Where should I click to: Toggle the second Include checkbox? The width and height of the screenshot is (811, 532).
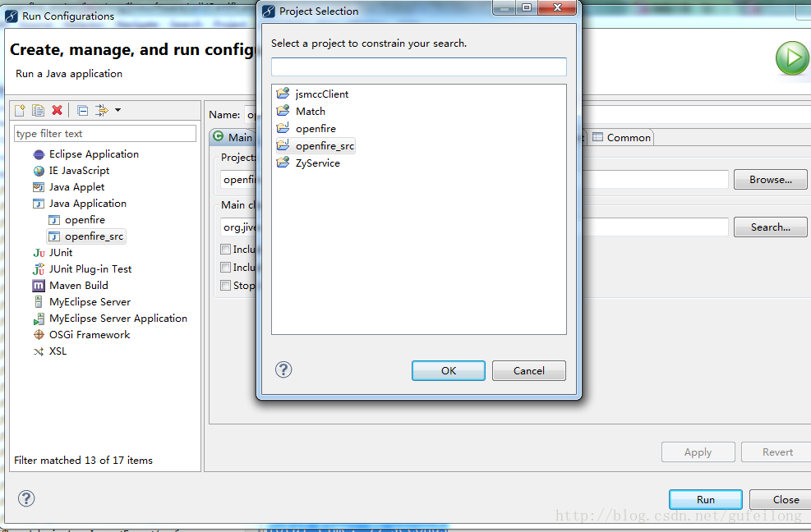click(x=225, y=268)
